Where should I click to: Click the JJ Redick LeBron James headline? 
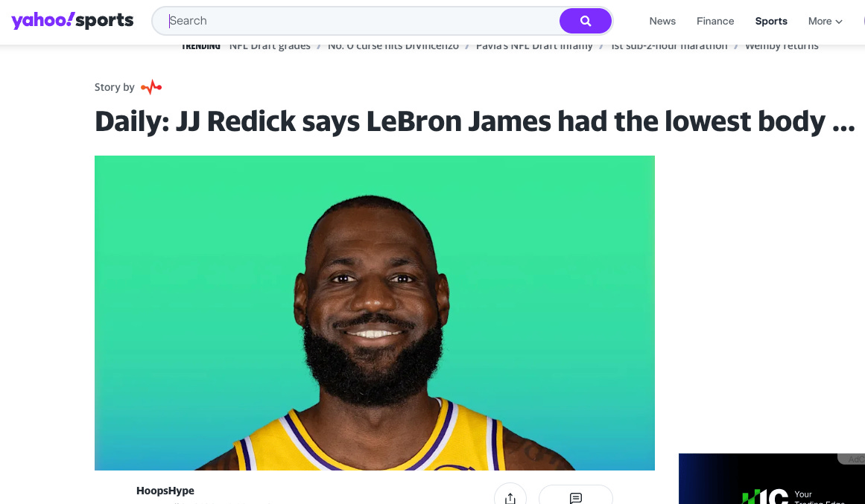click(475, 121)
